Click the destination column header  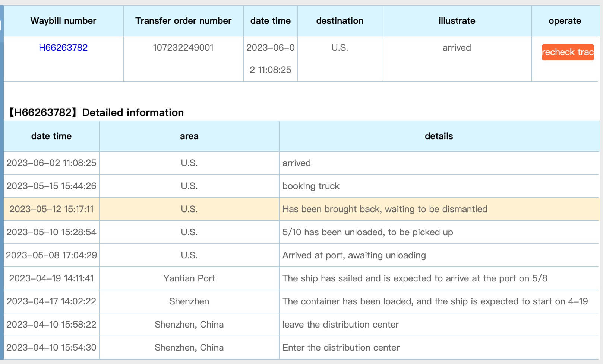(340, 21)
